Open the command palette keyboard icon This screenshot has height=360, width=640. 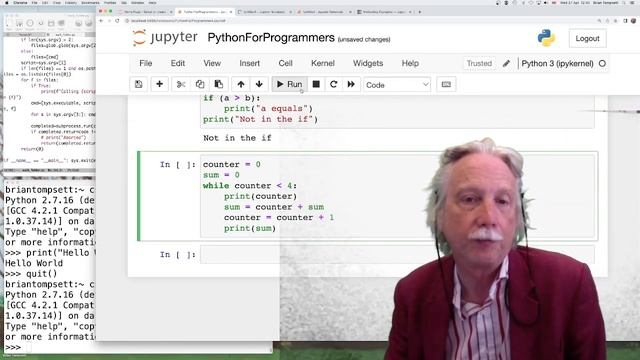(446, 84)
